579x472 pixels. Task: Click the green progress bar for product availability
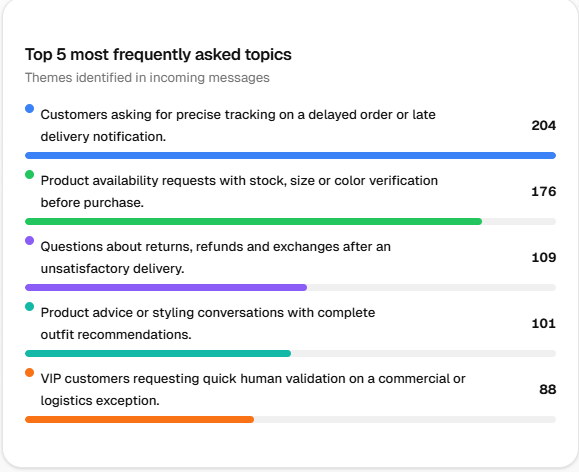253,222
